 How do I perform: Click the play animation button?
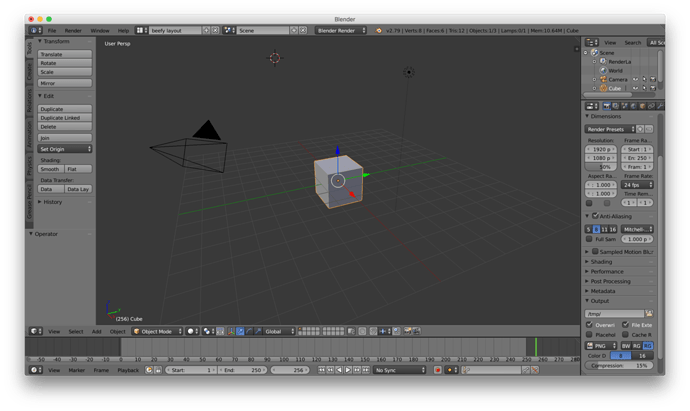pyautogui.click(x=348, y=370)
